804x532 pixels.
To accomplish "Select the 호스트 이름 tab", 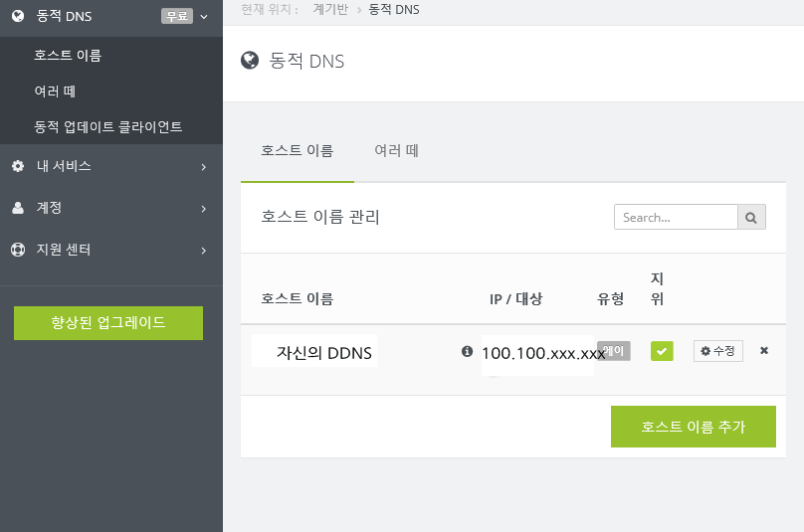I will click(297, 151).
